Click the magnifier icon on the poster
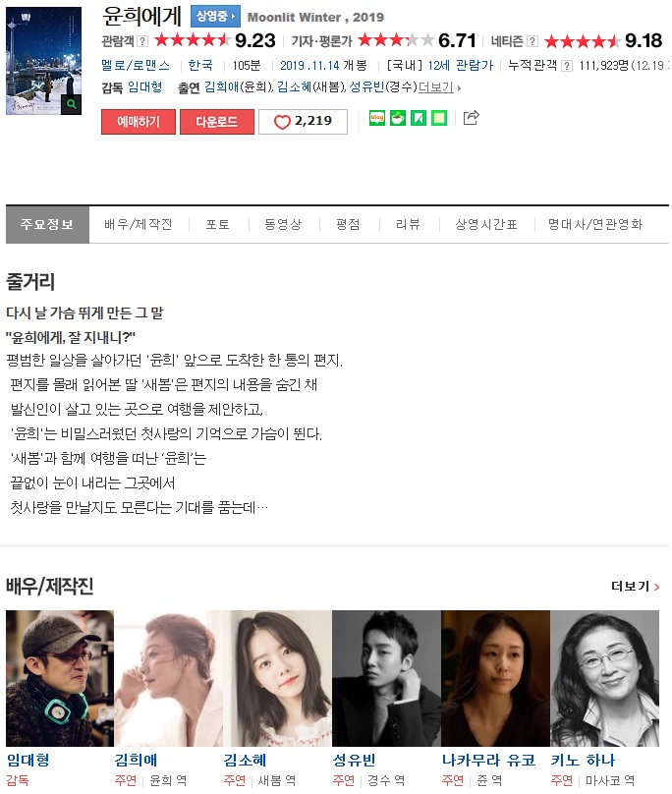Viewport: 672px width, 794px height. coord(72,104)
